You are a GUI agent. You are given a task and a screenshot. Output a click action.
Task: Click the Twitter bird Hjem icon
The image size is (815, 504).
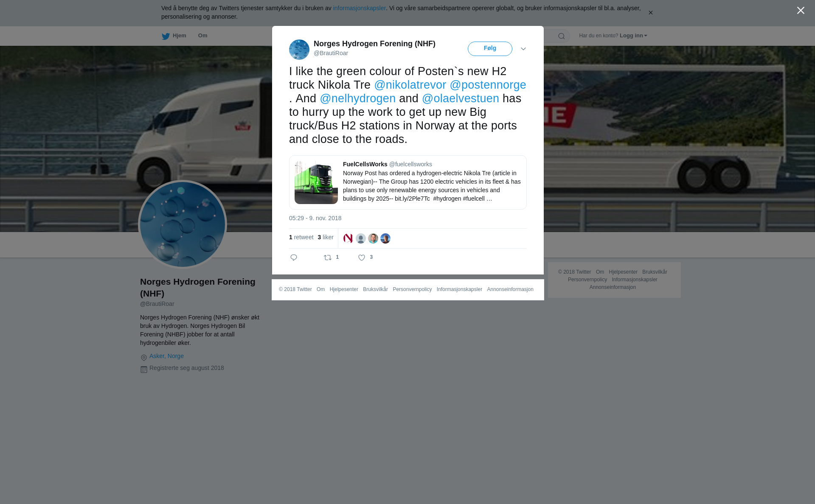pyautogui.click(x=166, y=36)
